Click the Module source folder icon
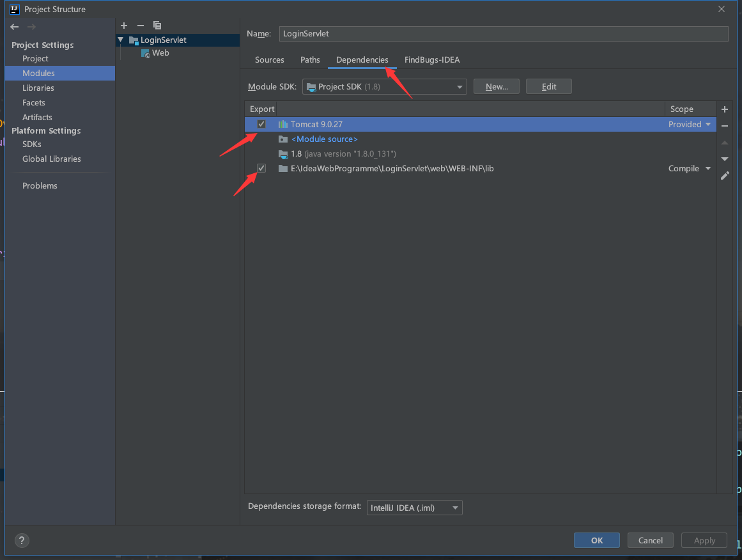 (283, 139)
